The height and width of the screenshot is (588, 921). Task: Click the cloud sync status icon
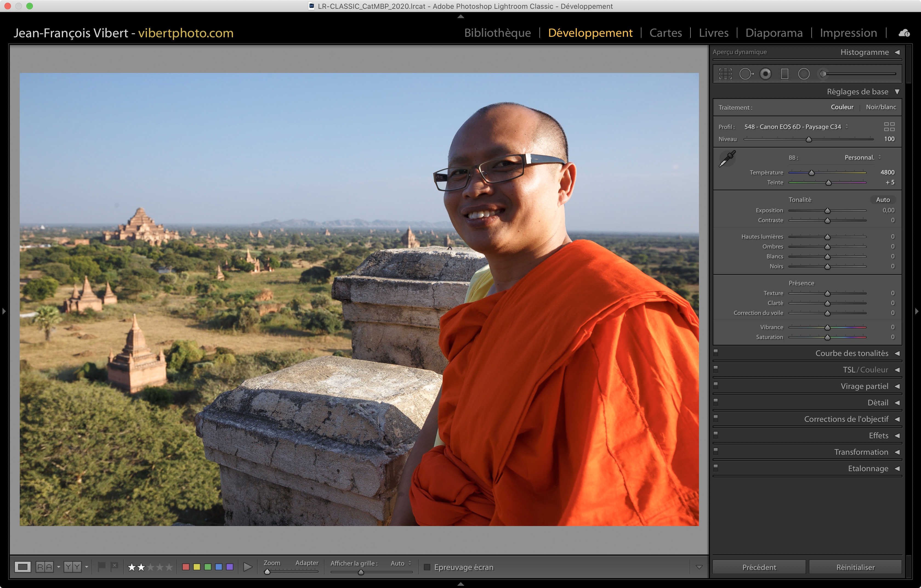coord(904,33)
